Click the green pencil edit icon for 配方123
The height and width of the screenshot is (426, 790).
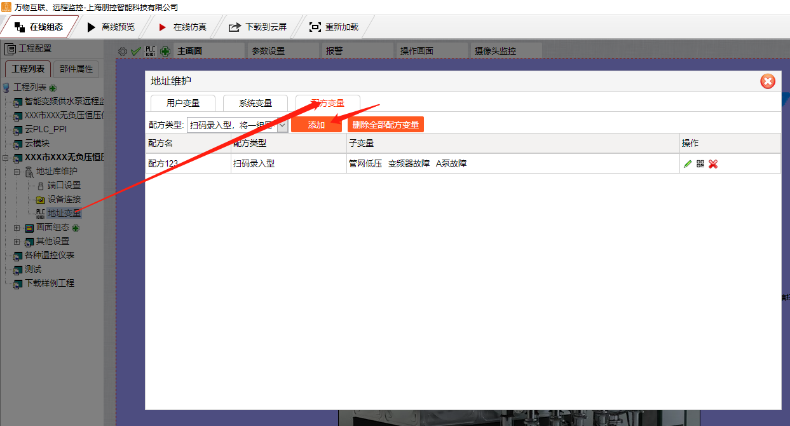(x=687, y=163)
